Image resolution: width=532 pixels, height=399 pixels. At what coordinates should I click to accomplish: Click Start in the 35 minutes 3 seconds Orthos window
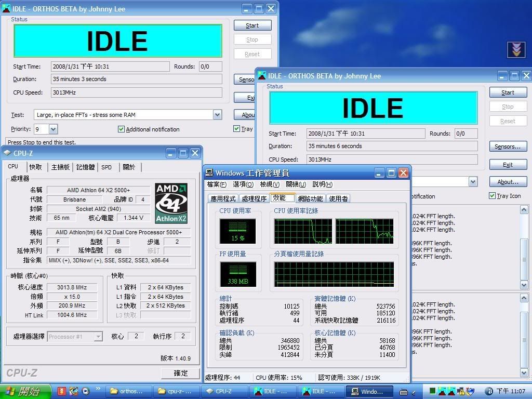pos(252,25)
